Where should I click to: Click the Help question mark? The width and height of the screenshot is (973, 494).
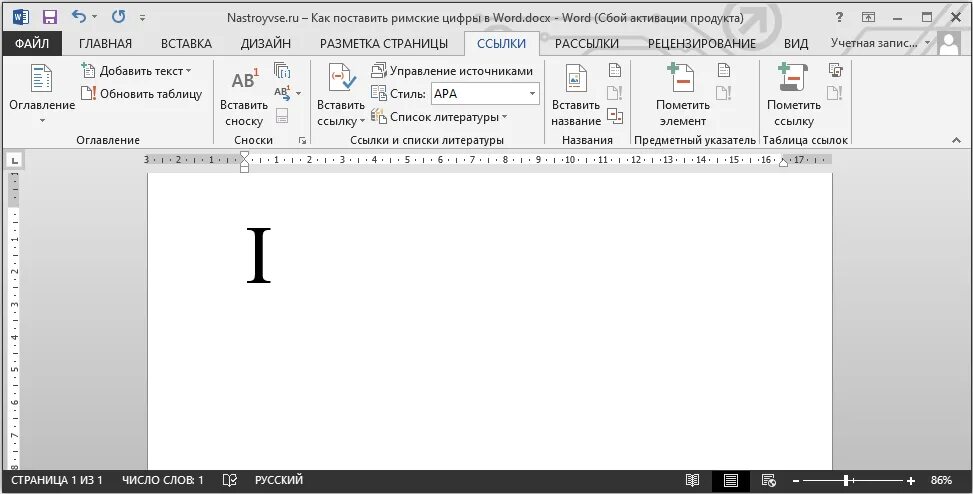[x=839, y=17]
